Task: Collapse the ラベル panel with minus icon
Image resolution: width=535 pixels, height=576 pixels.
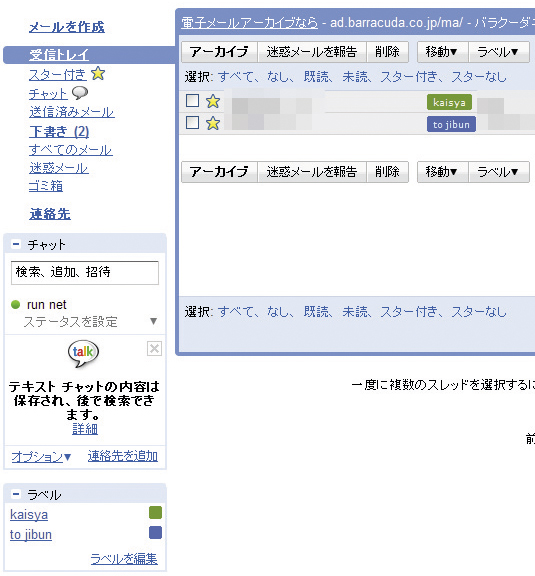Action: pyautogui.click(x=16, y=494)
